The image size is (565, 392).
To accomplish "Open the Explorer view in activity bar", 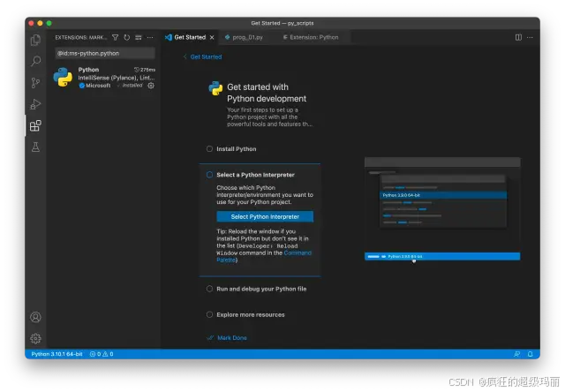I will click(35, 40).
